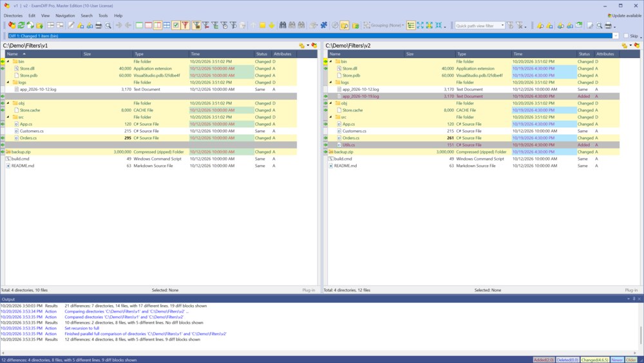Open the Grouping (None) dropdown

[x=384, y=26]
